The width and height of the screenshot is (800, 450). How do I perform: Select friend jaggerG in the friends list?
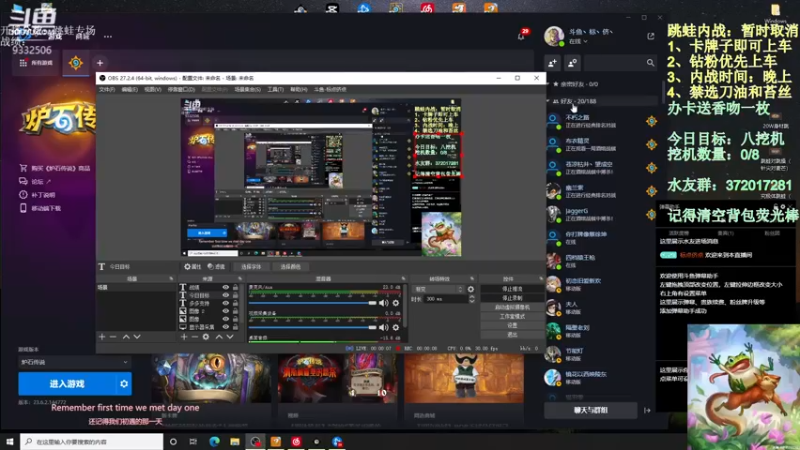click(602, 214)
